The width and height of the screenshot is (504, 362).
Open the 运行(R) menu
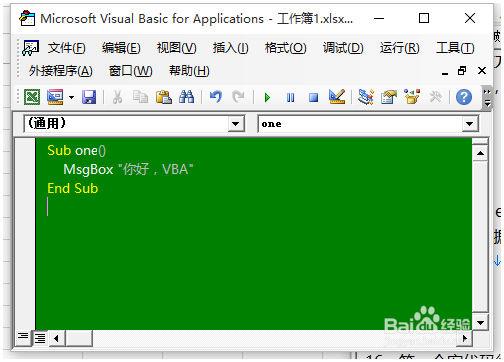click(x=400, y=48)
